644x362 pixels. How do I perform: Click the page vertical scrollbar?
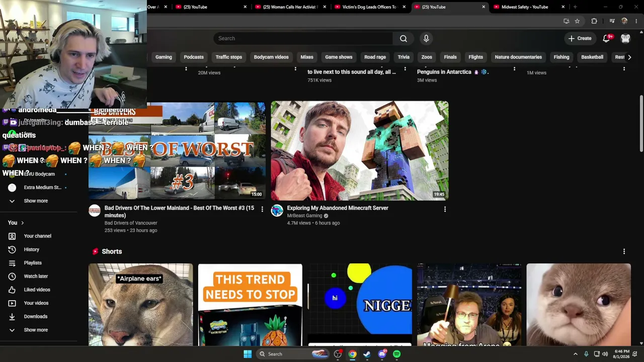(641, 123)
